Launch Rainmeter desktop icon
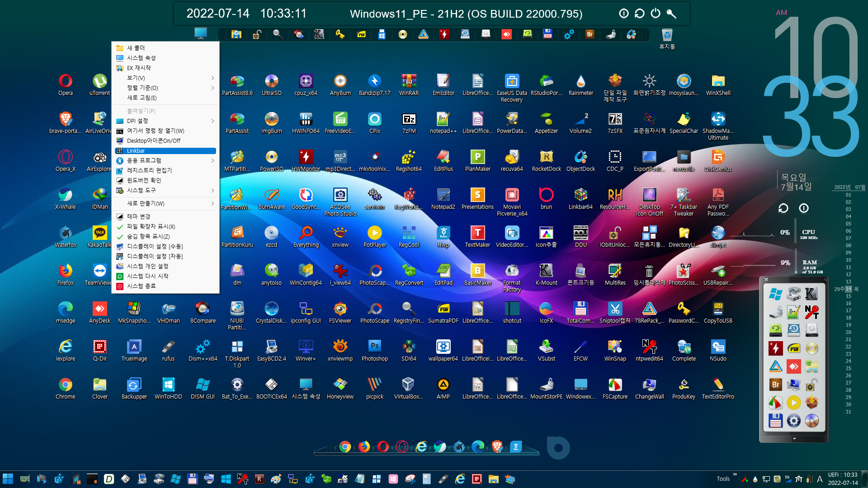 pyautogui.click(x=580, y=84)
